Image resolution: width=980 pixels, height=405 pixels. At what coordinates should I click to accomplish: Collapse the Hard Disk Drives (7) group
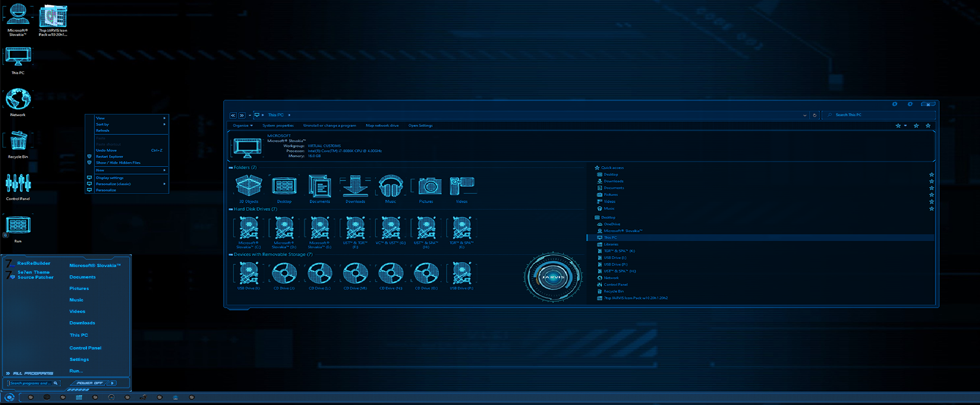pos(231,209)
